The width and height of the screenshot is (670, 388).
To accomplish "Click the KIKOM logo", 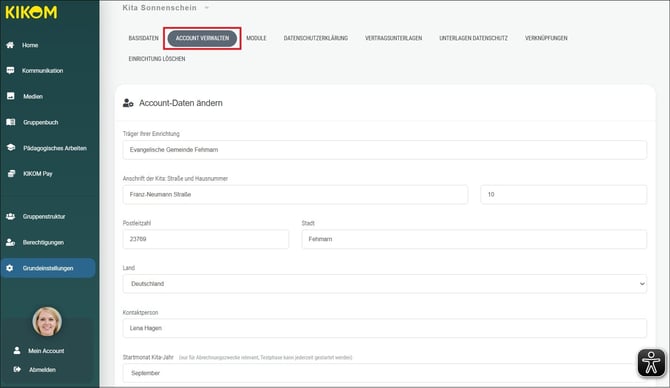I will coord(31,12).
